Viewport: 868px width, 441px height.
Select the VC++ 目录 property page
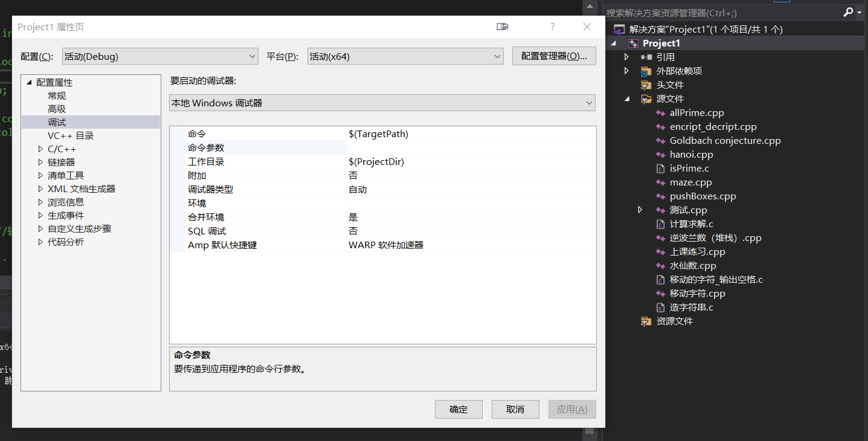point(71,136)
